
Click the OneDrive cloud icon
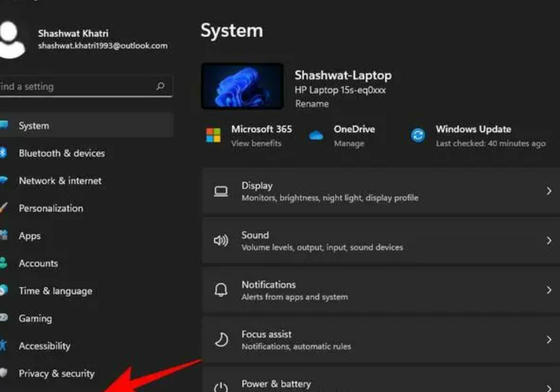[316, 136]
